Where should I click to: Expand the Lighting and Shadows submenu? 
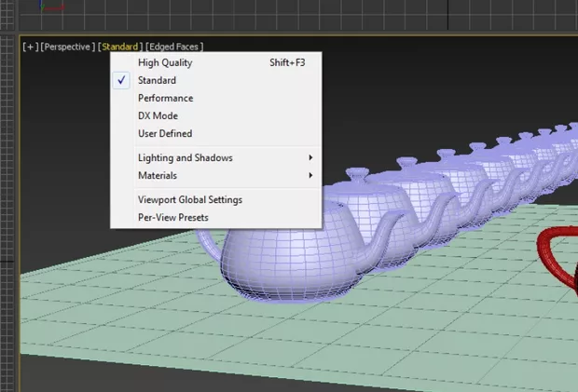click(x=186, y=158)
